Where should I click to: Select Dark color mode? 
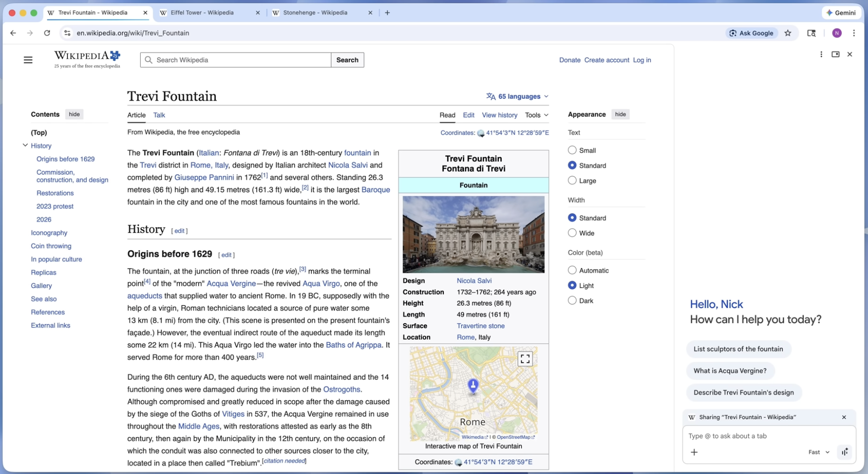click(572, 300)
